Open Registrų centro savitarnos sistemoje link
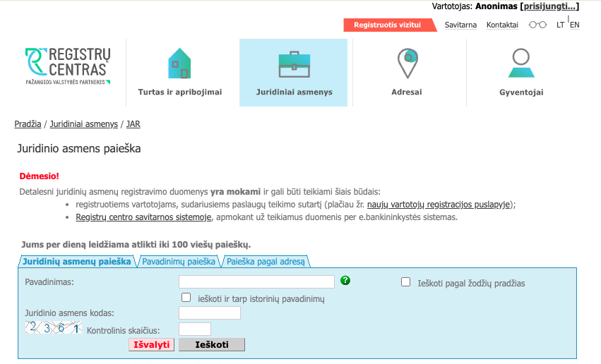This screenshot has height=364, width=601. pos(143,217)
